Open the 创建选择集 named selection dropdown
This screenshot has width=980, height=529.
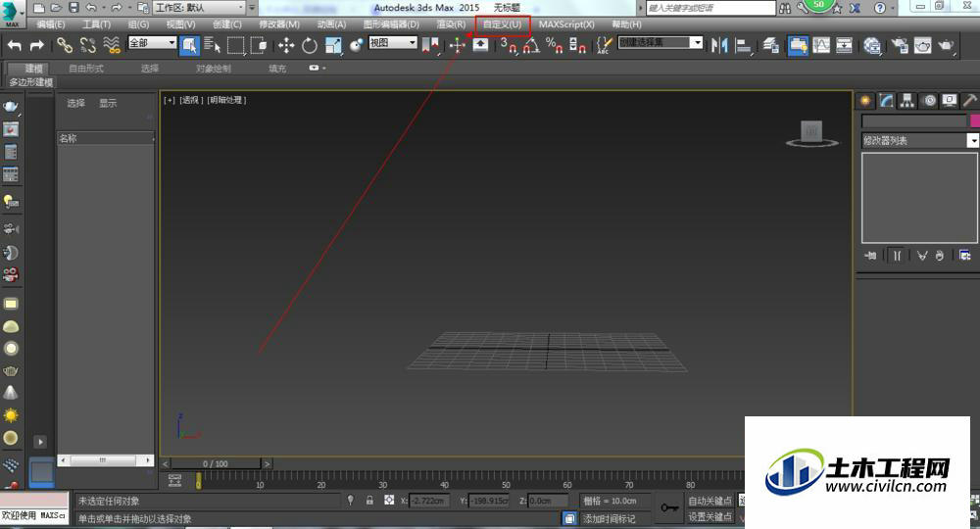pos(660,42)
